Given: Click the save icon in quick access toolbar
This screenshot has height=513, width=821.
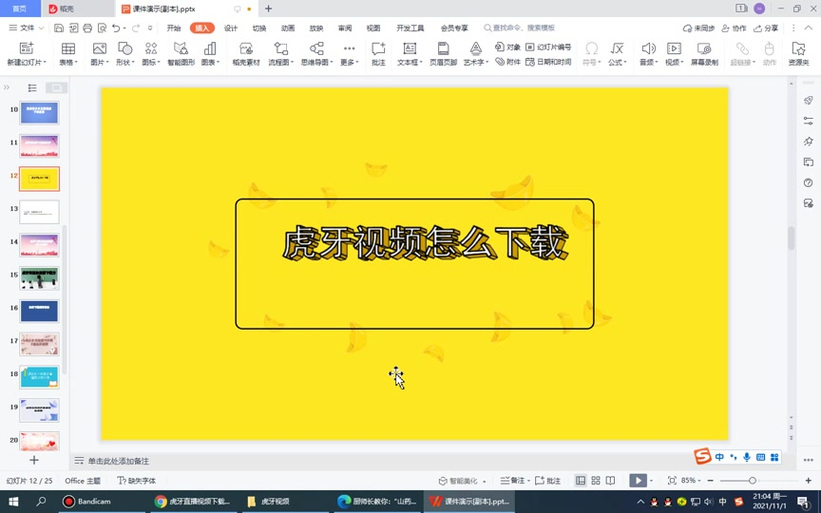Looking at the screenshot, I should coord(59,28).
